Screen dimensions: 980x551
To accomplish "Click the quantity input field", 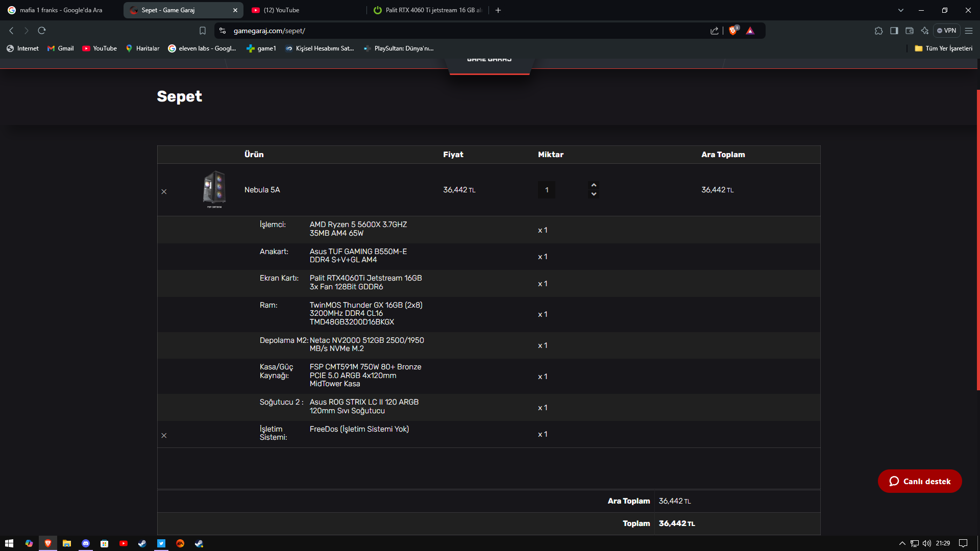I will (x=547, y=190).
